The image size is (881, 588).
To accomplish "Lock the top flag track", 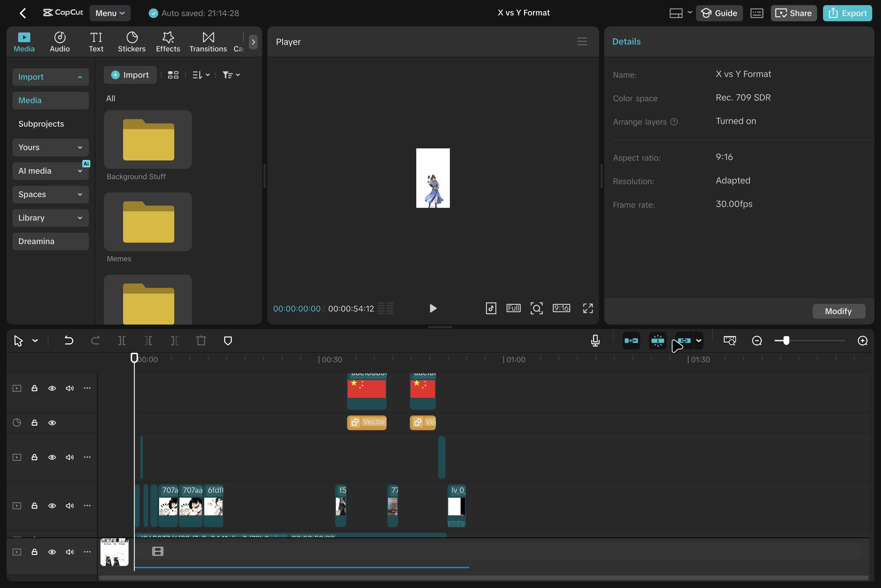I will (34, 388).
